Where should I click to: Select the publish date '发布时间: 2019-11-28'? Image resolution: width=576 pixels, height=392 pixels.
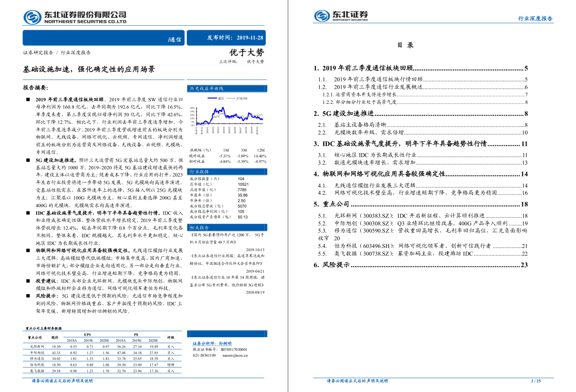point(235,38)
